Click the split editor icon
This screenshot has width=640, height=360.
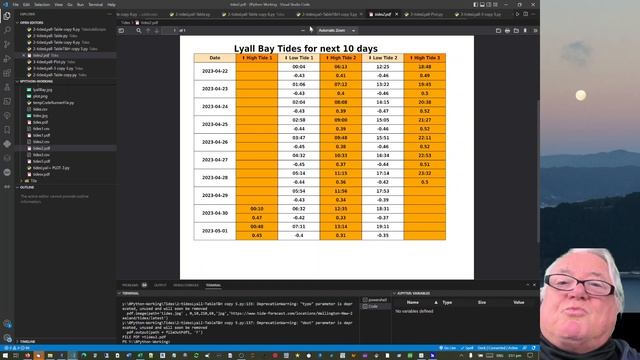pos(526,14)
